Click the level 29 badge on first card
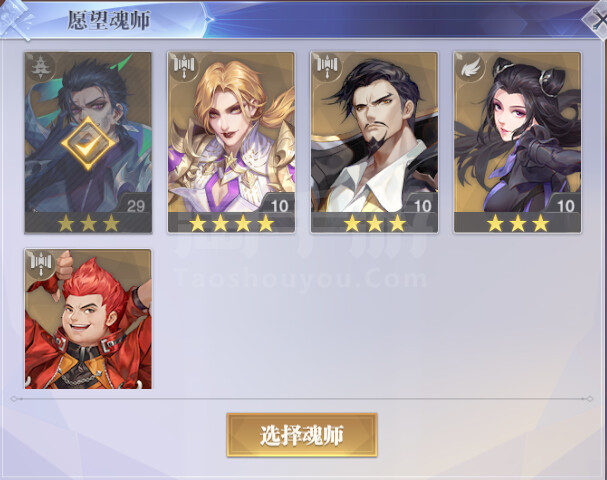Image resolution: width=607 pixels, height=480 pixels. pyautogui.click(x=135, y=206)
